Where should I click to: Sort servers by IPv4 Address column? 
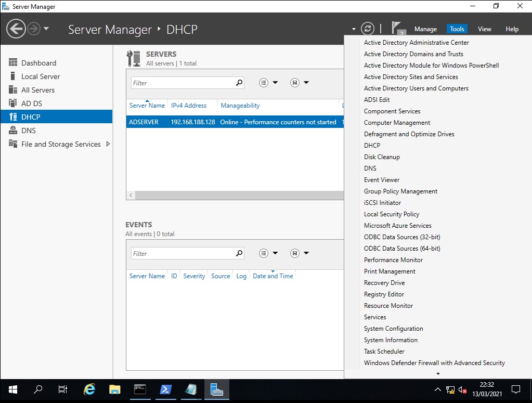click(x=188, y=106)
